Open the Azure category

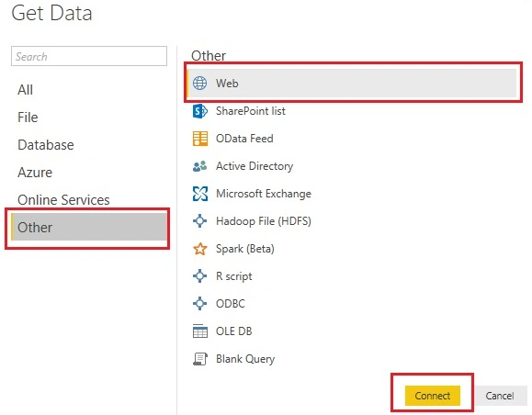tap(35, 173)
